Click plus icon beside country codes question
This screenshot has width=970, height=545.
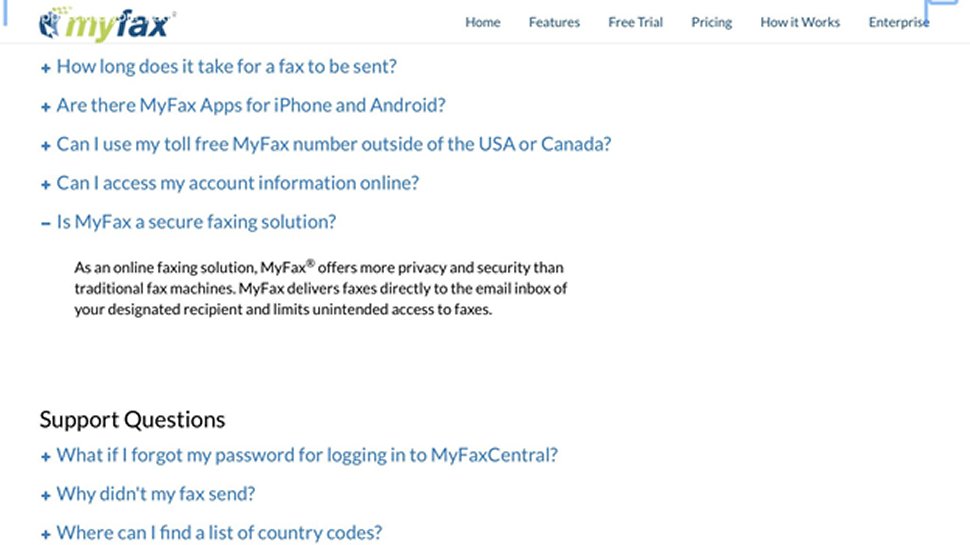(46, 534)
